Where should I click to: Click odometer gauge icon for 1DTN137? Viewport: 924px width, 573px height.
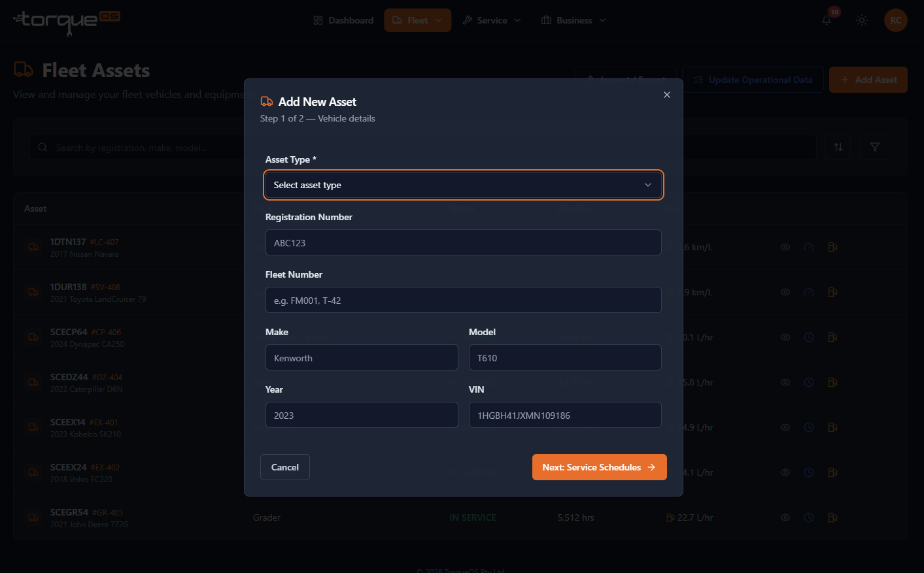809,247
